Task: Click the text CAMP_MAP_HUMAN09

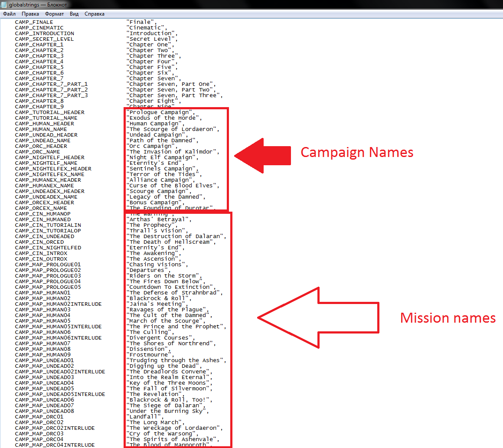Action: pos(42,355)
